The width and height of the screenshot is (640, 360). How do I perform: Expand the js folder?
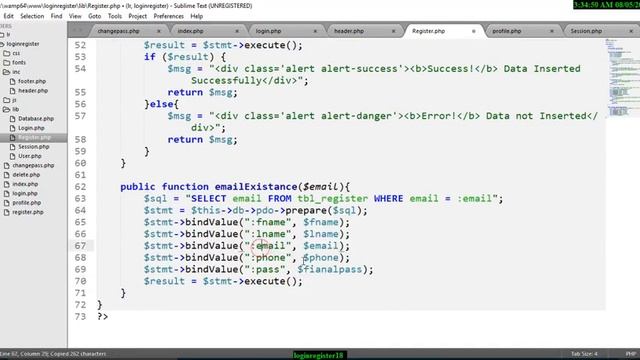pos(10,100)
